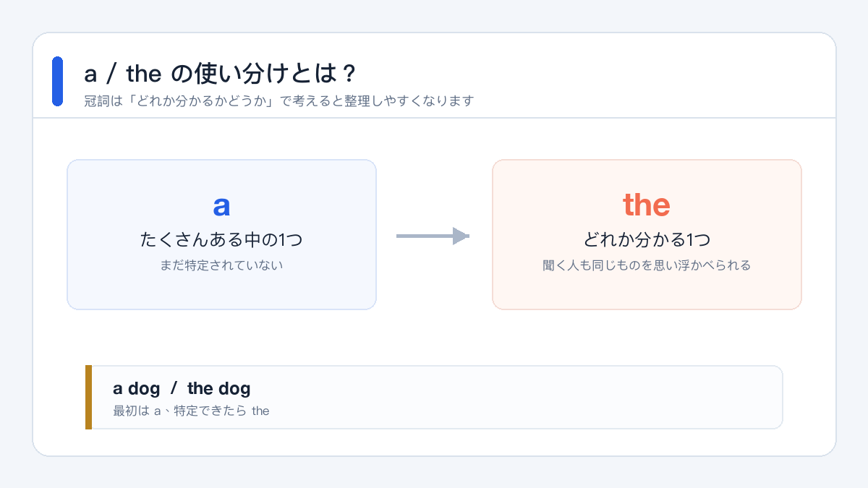868x488 pixels.
Task: Click the brown accent bar on the example box
Action: click(x=88, y=397)
